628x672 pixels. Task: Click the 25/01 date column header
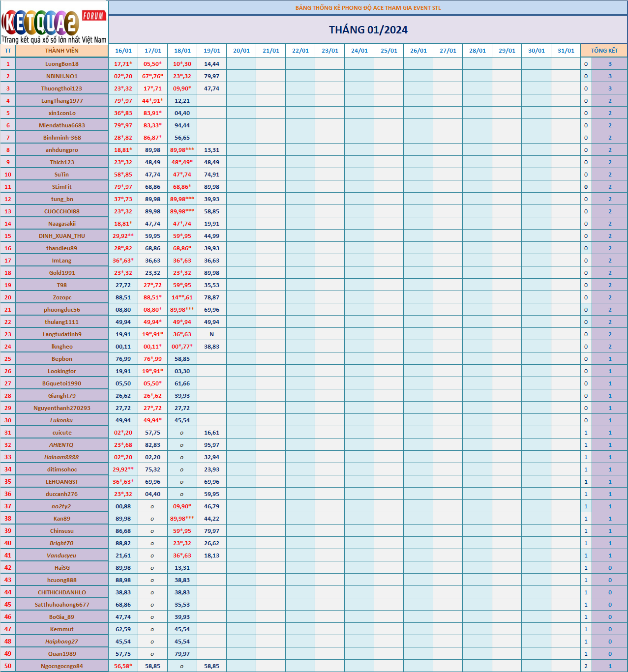tap(389, 51)
